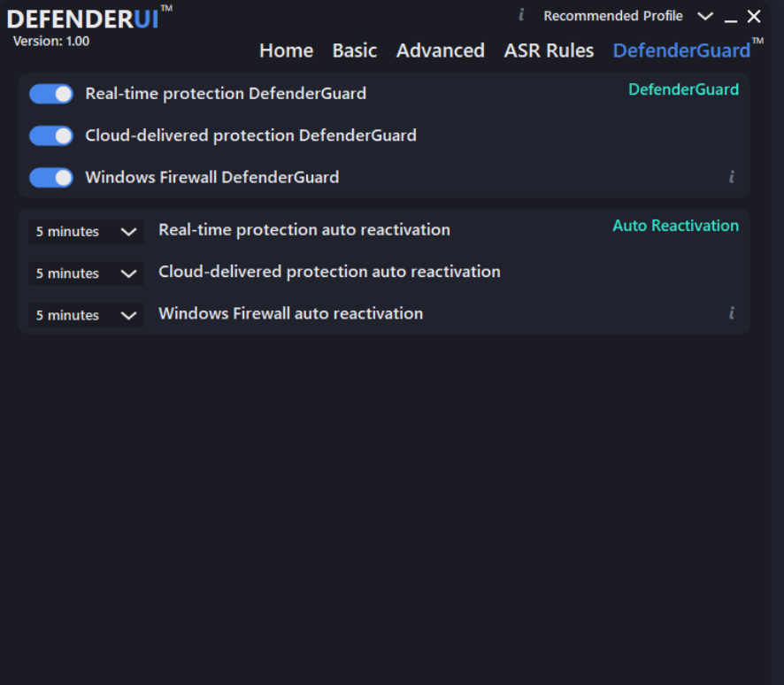784x685 pixels.
Task: Click the info icon in Windows Firewall DefenderGuard row
Action: point(732,176)
